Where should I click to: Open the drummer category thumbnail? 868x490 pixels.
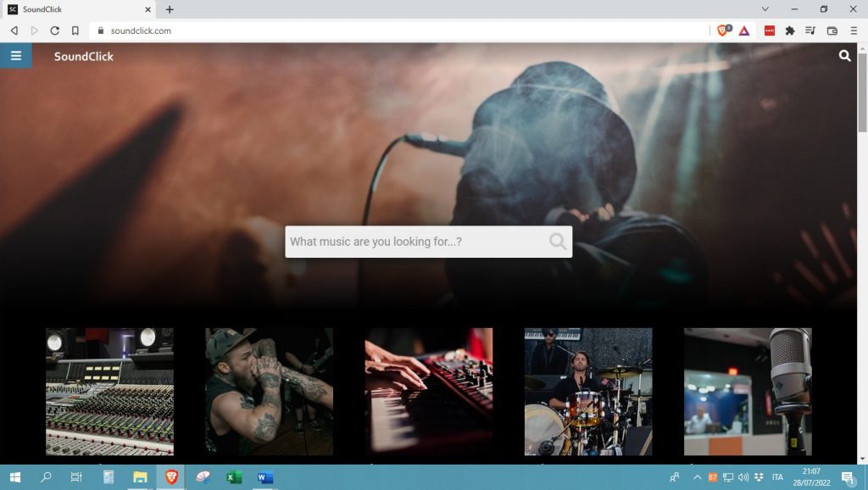tap(588, 391)
